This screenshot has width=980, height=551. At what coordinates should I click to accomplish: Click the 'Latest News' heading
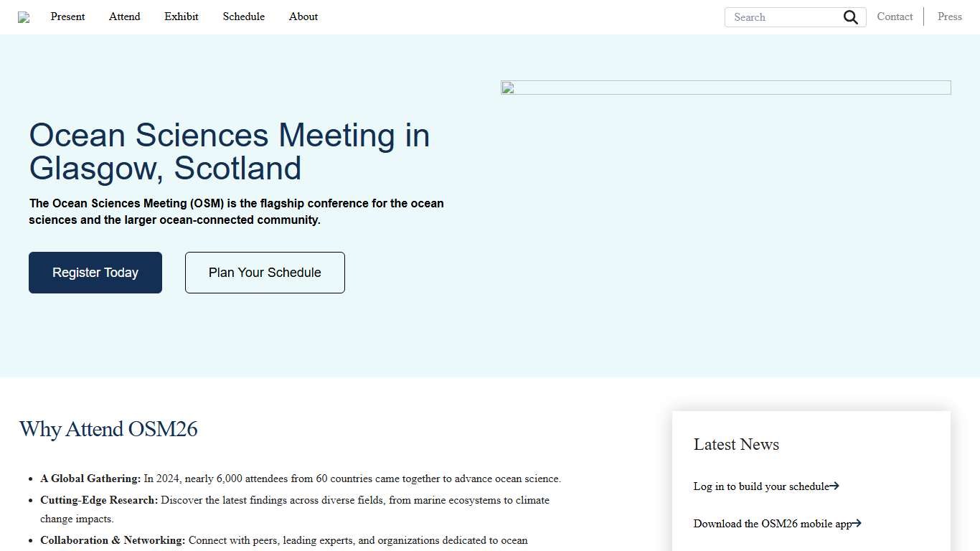[x=736, y=445]
